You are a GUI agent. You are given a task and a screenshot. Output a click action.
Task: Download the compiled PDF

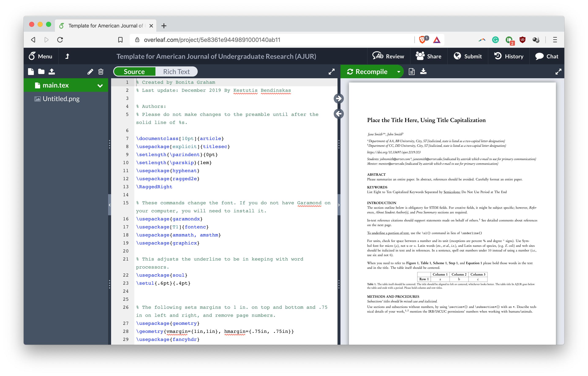click(423, 71)
